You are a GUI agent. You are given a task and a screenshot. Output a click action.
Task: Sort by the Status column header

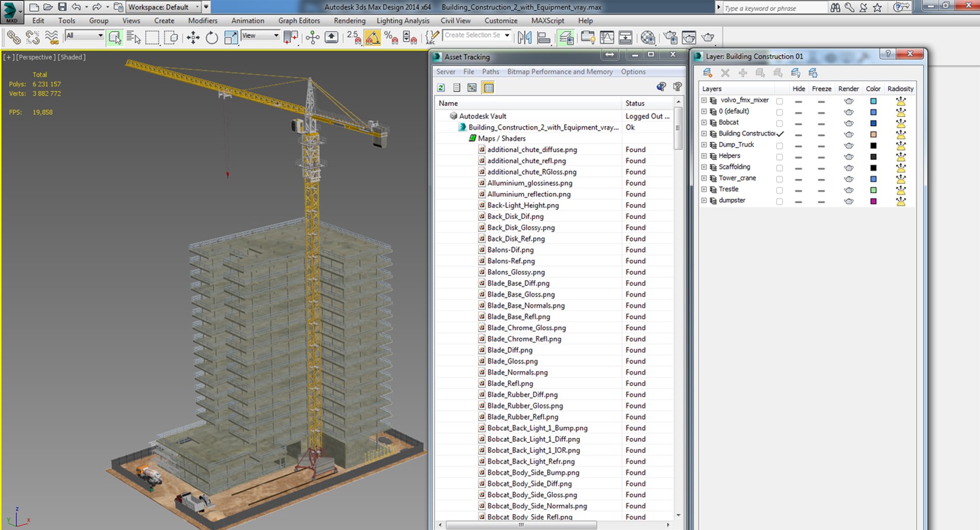pyautogui.click(x=647, y=103)
